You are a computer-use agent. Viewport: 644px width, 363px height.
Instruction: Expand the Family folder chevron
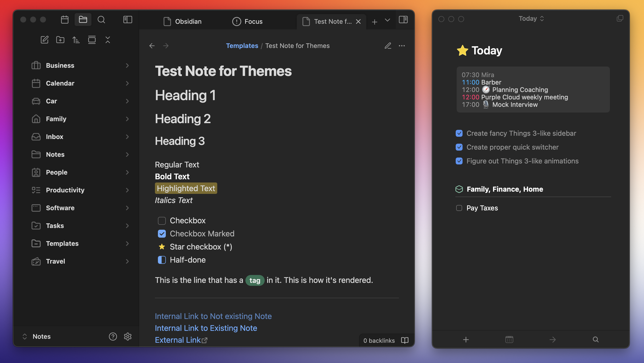coord(127,119)
